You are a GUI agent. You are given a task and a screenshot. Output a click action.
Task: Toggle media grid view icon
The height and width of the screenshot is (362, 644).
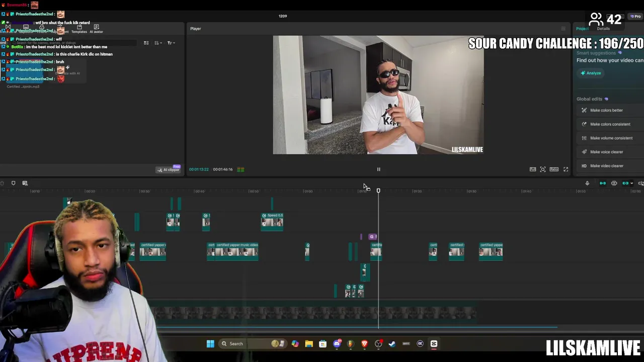click(146, 43)
